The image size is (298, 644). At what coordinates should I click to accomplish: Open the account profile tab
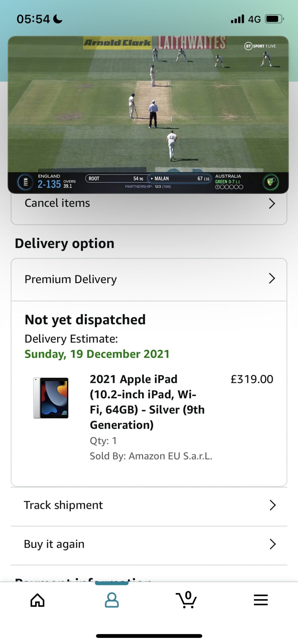pyautogui.click(x=112, y=600)
